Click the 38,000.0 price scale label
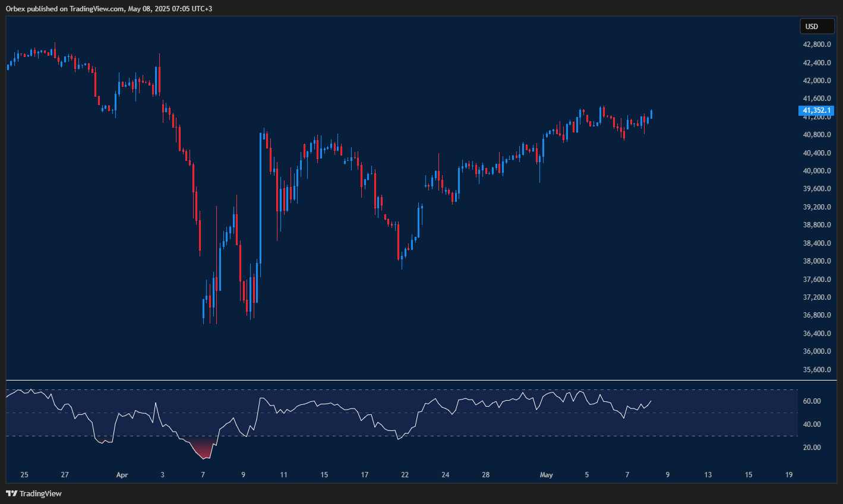This screenshot has height=504, width=843. (x=816, y=261)
